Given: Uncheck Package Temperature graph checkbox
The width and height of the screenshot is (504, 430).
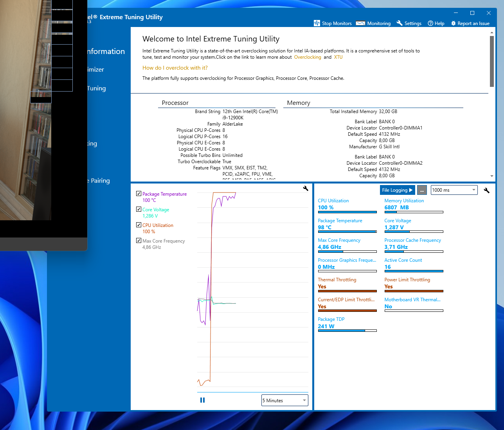Looking at the screenshot, I should [x=139, y=194].
